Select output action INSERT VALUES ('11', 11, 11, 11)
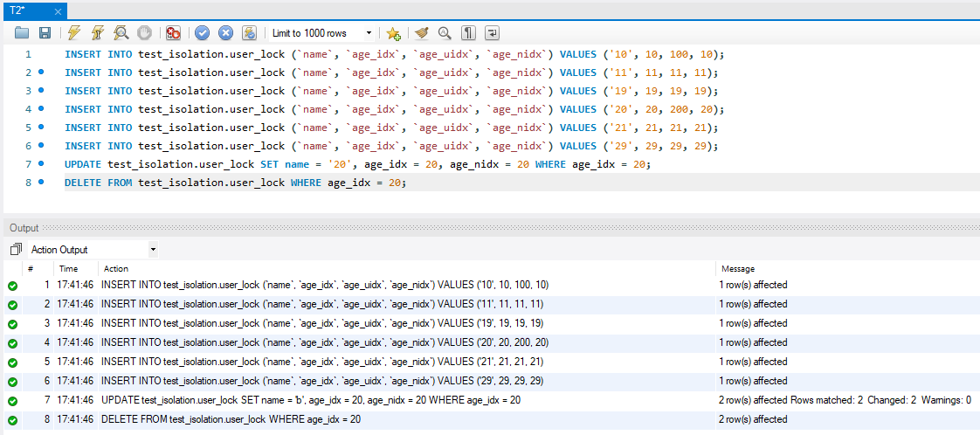The height and width of the screenshot is (435, 980). point(322,304)
